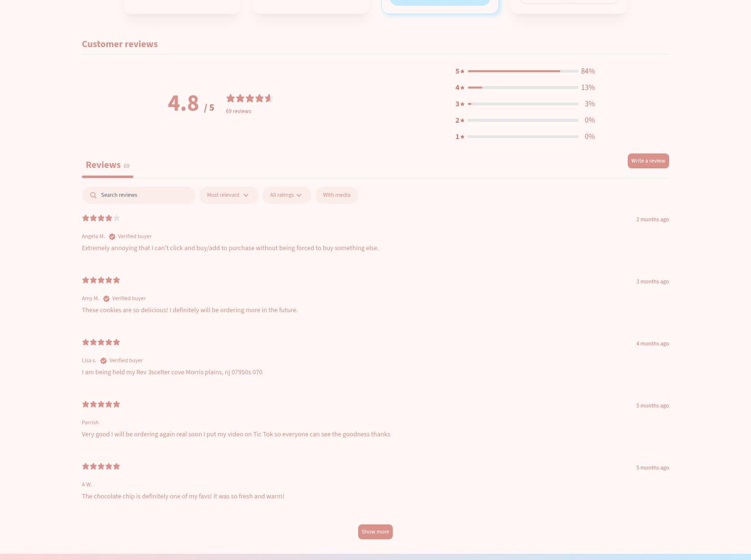751x560 pixels.
Task: Filter by the 4 star rating bar
Action: (523, 88)
